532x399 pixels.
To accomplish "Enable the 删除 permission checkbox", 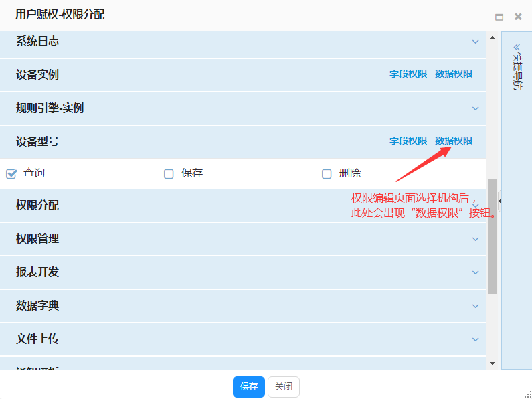I will 327,174.
